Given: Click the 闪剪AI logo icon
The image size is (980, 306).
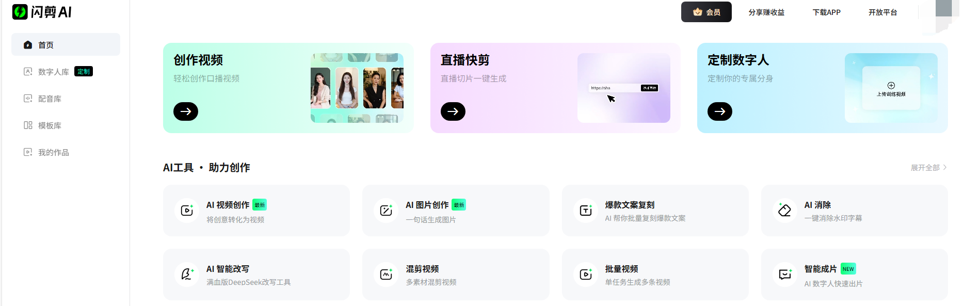Looking at the screenshot, I should tap(20, 12).
